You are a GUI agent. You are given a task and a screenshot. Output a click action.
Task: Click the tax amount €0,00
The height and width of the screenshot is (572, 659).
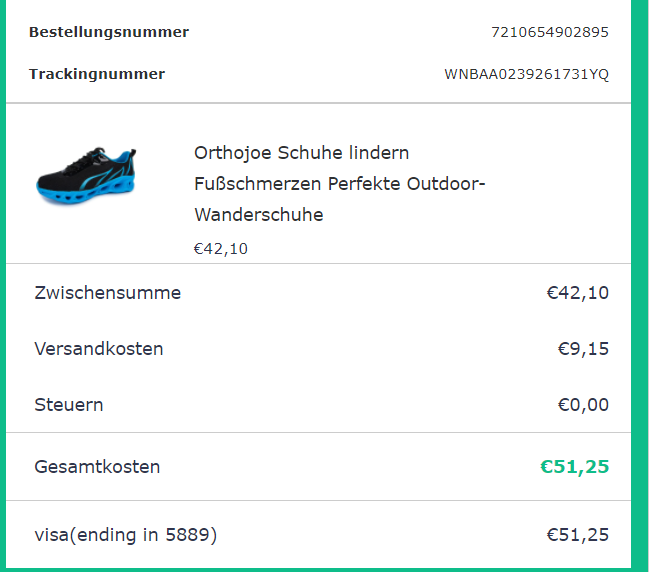583,405
